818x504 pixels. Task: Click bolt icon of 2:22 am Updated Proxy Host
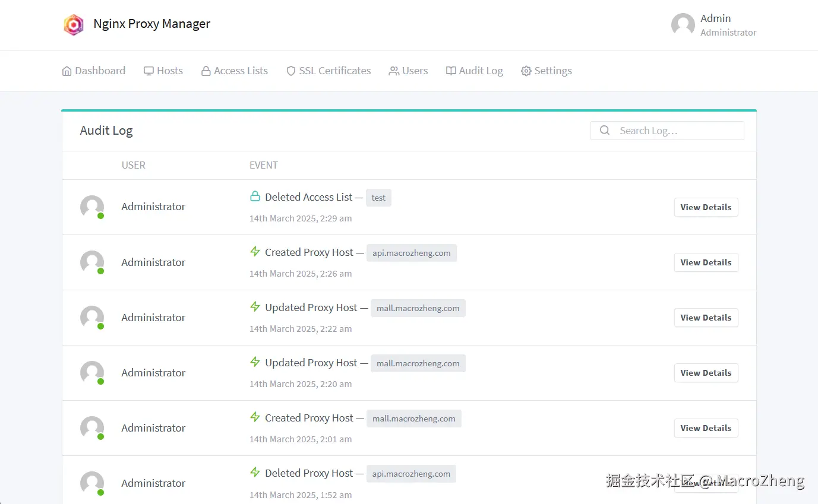(x=255, y=307)
